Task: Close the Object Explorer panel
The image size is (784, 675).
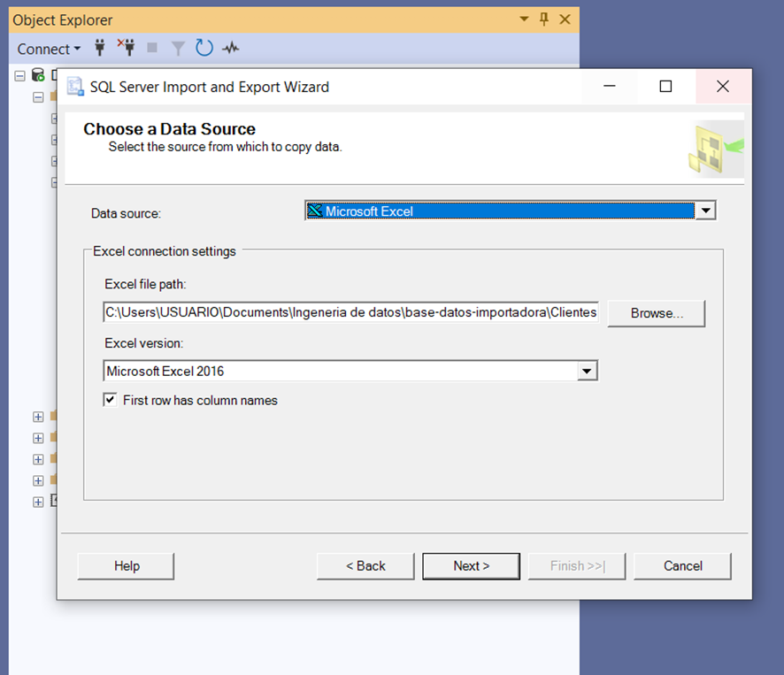Action: coord(565,19)
